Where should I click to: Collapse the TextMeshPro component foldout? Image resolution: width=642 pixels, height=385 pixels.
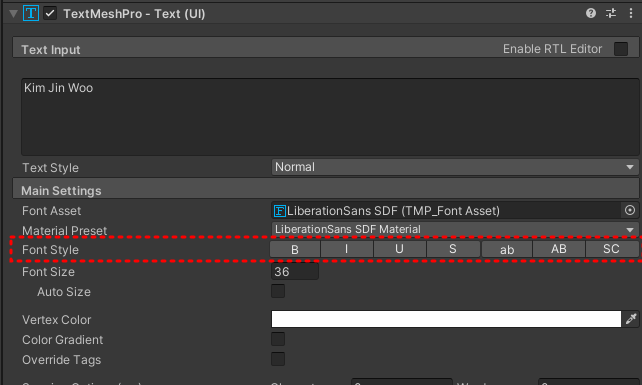(13, 14)
